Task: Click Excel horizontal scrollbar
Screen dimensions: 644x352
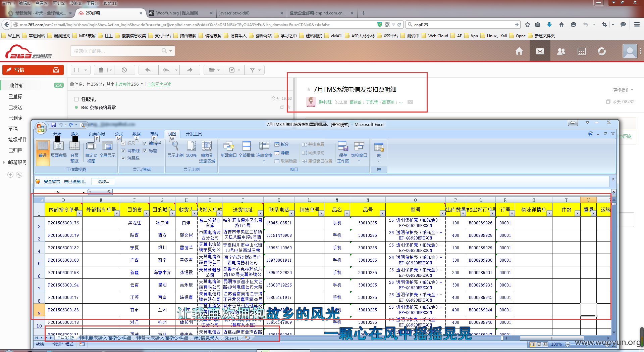Action: point(552,338)
